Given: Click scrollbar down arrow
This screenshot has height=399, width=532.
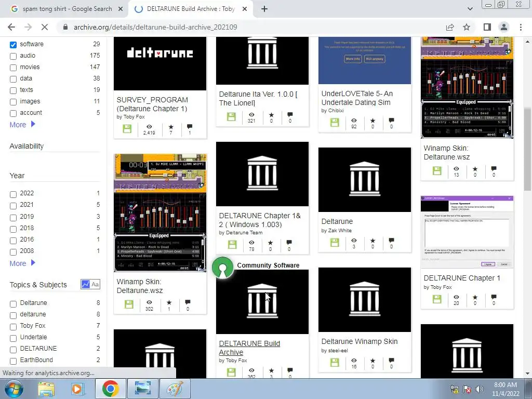Looking at the screenshot, I should tap(527, 374).
